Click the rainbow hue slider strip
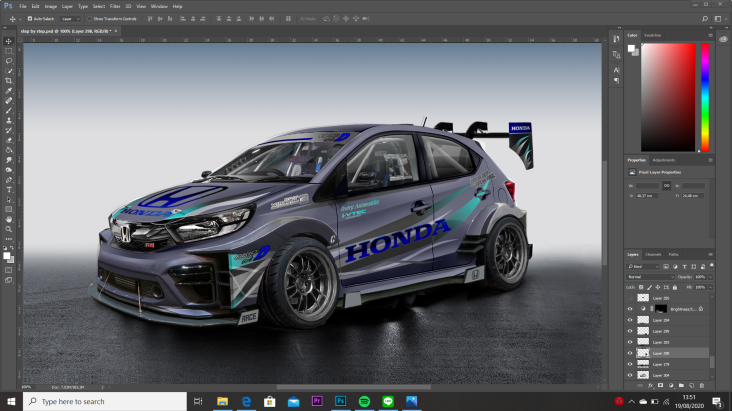The height and width of the screenshot is (411, 732). tap(705, 97)
